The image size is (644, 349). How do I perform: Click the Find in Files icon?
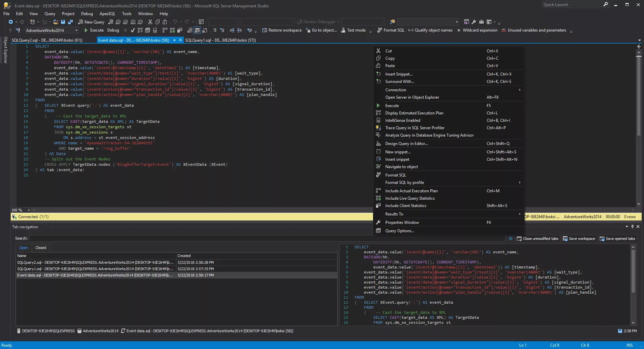coord(392,22)
